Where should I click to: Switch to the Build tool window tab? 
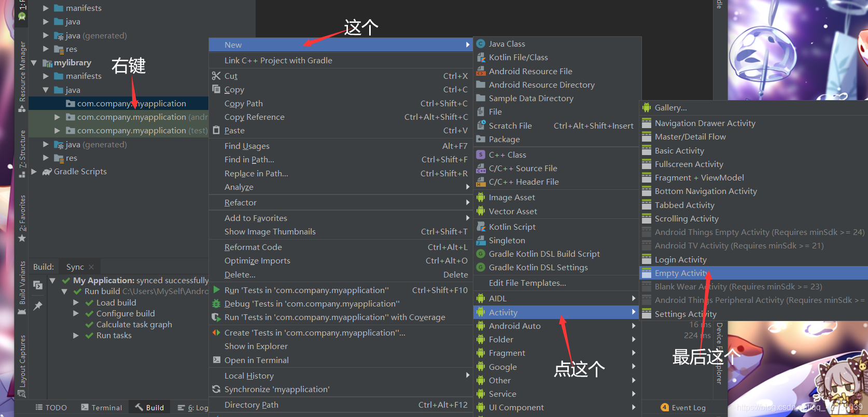point(149,408)
